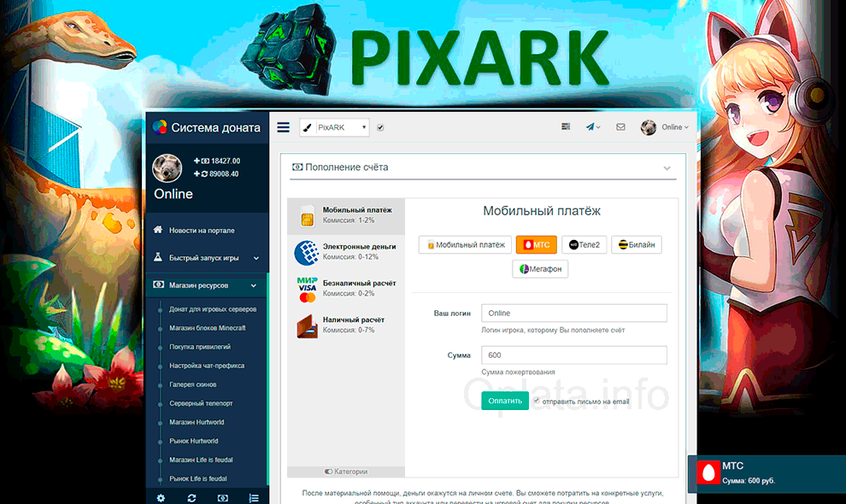
Task: Open the server list icon in top bar
Action: [x=566, y=126]
